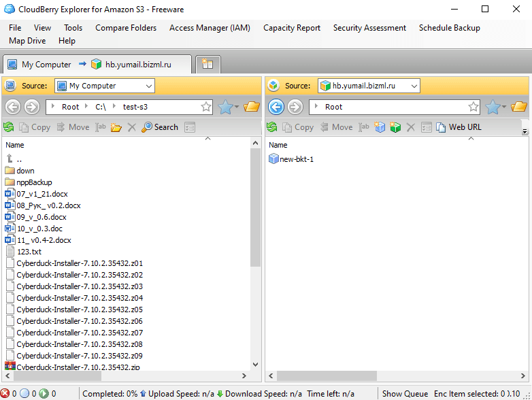Screen dimensions: 532x400
Task: Click test-s3 breadcrumb segment
Action: pyautogui.click(x=135, y=107)
